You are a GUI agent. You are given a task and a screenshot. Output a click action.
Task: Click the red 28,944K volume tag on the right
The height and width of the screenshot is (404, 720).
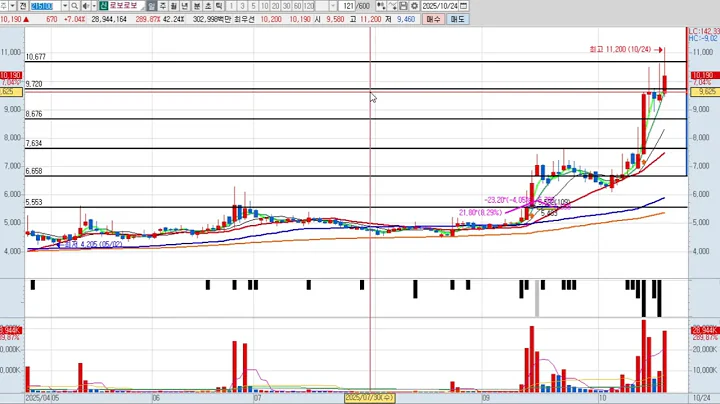704,331
